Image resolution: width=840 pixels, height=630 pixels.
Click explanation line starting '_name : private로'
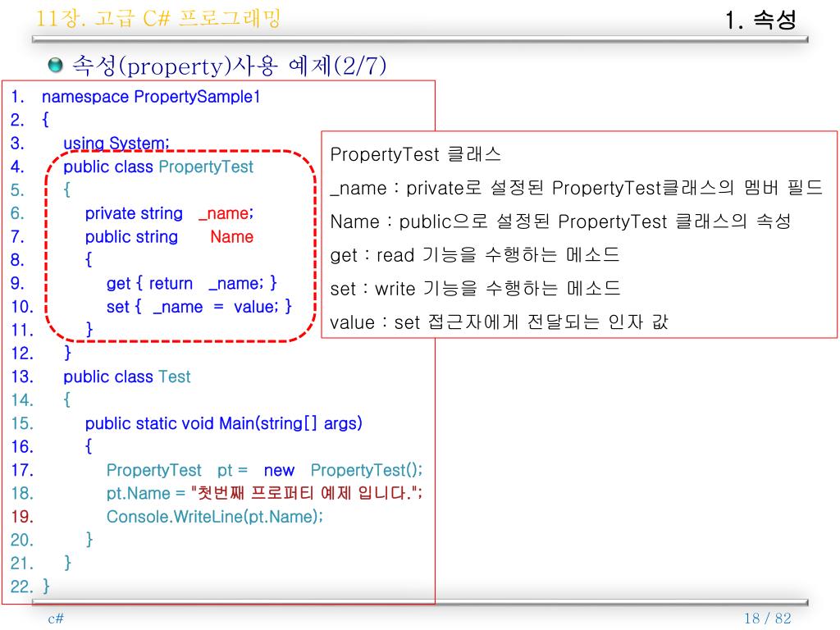(577, 188)
